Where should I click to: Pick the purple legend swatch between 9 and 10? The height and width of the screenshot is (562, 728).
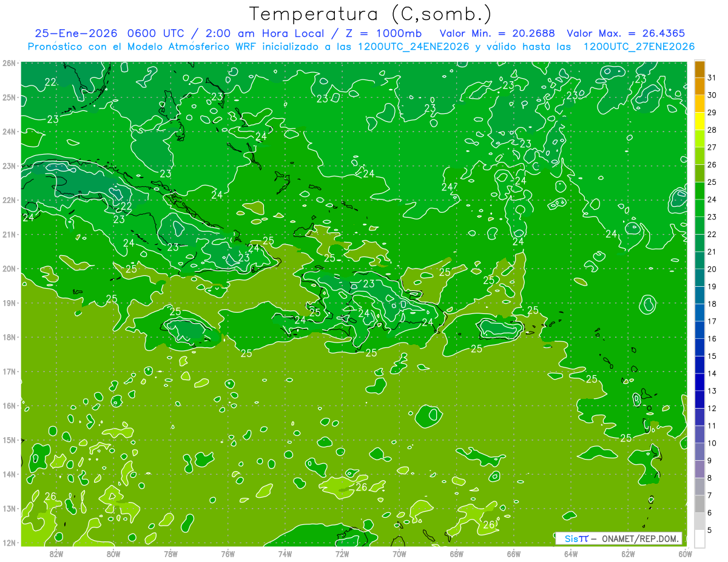pyautogui.click(x=699, y=452)
